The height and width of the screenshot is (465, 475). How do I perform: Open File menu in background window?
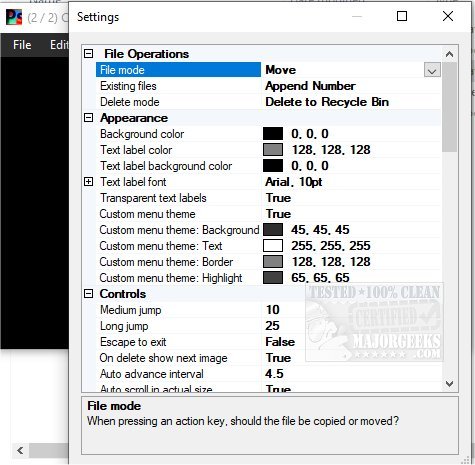22,45
